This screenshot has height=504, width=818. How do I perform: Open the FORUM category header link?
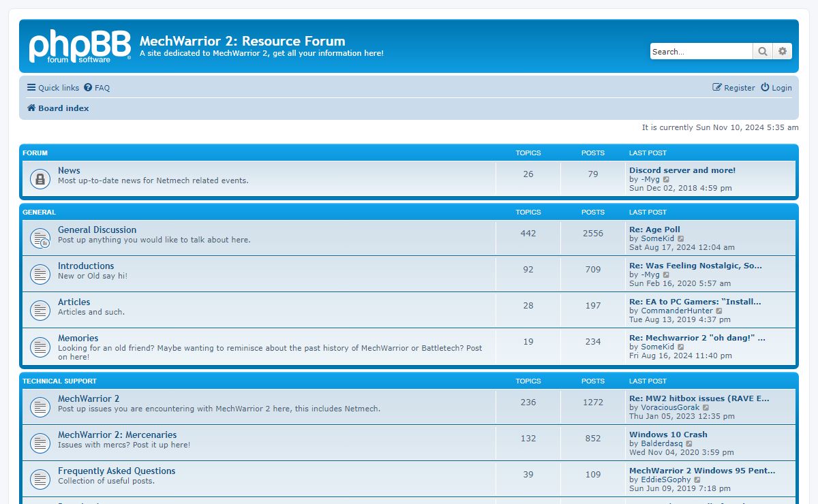(35, 153)
